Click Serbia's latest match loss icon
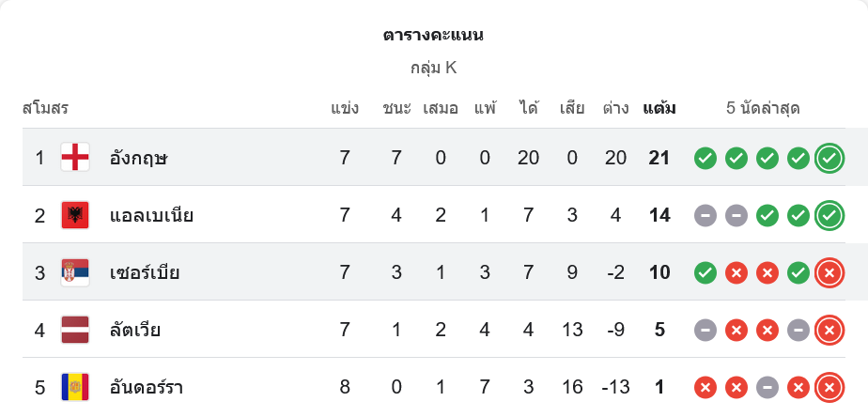868x417 pixels. (829, 272)
